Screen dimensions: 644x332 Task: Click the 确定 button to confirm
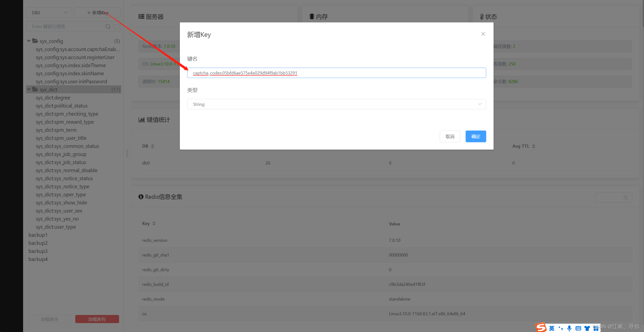point(476,136)
